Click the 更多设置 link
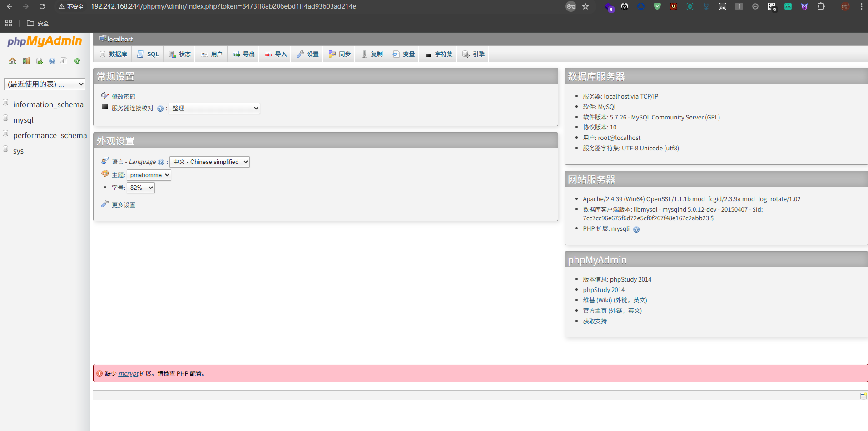The image size is (868, 431). pyautogui.click(x=124, y=205)
